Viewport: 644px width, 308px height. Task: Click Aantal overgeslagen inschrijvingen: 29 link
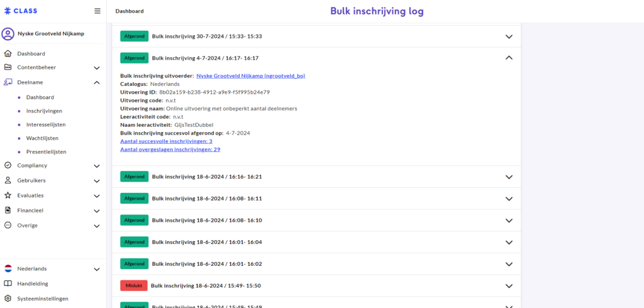pyautogui.click(x=170, y=150)
